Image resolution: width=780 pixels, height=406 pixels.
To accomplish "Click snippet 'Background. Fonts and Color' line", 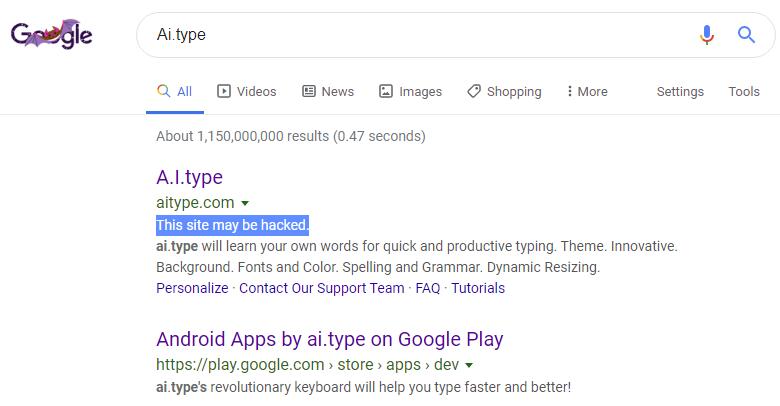I will (378, 268).
